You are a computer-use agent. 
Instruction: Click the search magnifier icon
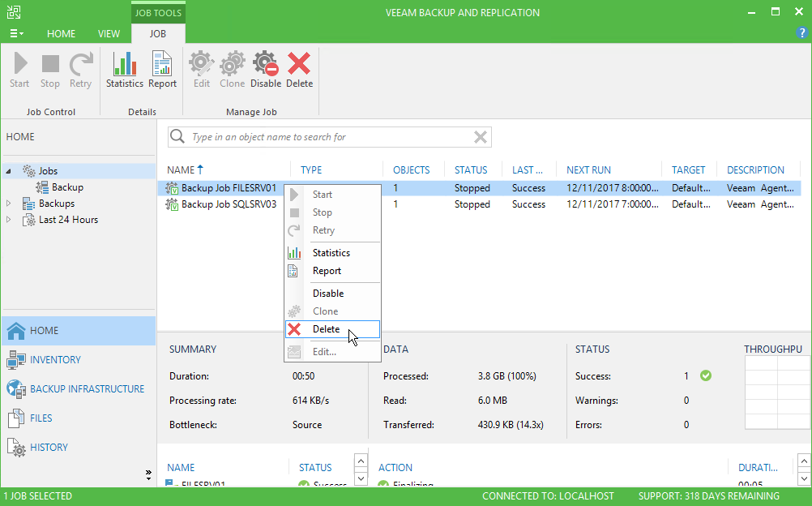click(x=177, y=136)
